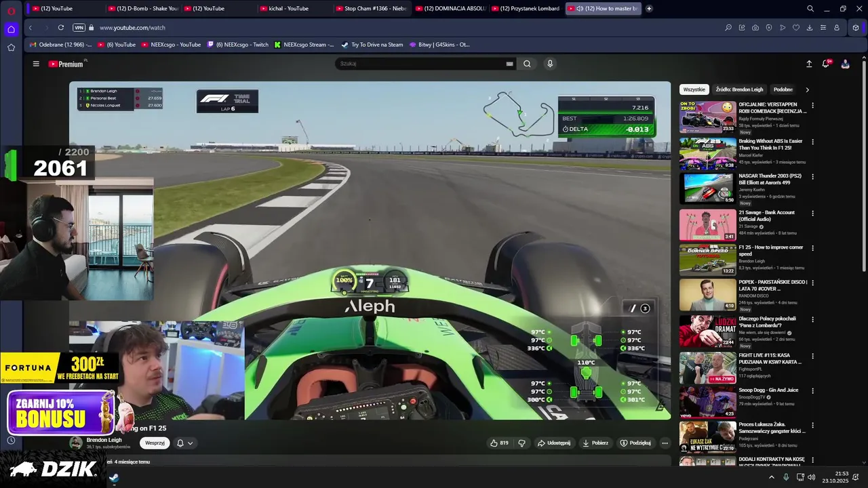Click the Wesprzyj join button
Screen dimensions: 868x488
(x=155, y=443)
